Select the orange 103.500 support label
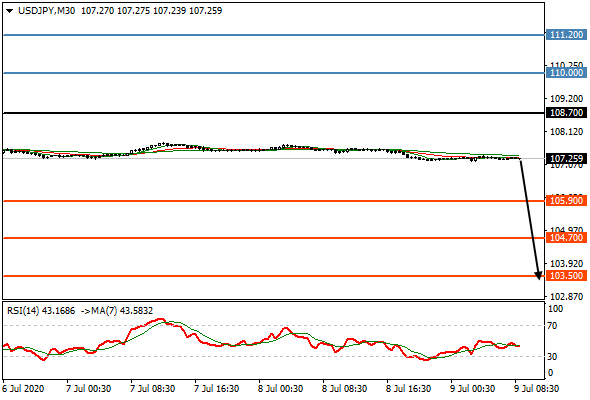Screen dimensions: 590x400 566,276
